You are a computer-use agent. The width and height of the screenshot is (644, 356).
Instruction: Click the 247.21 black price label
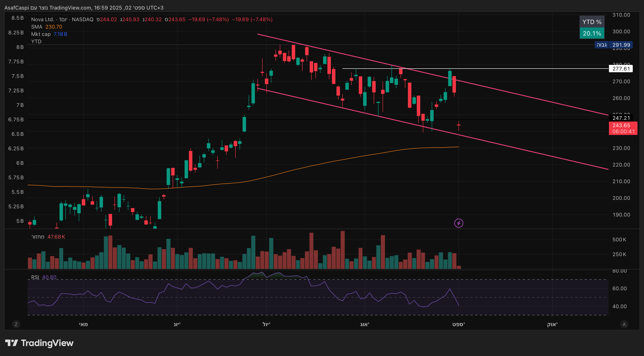coord(621,118)
